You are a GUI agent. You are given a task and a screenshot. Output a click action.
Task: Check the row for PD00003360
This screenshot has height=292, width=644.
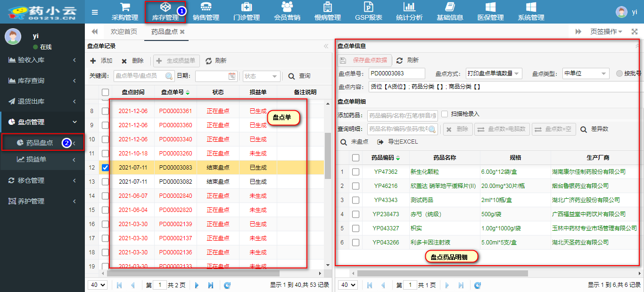point(106,125)
